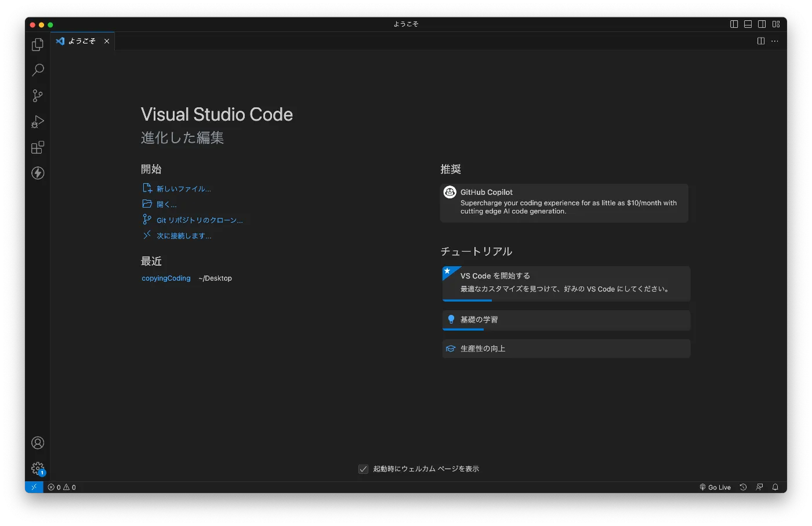Viewport: 812px width, 526px height.
Task: Open editor more actions ellipsis menu
Action: (x=775, y=41)
